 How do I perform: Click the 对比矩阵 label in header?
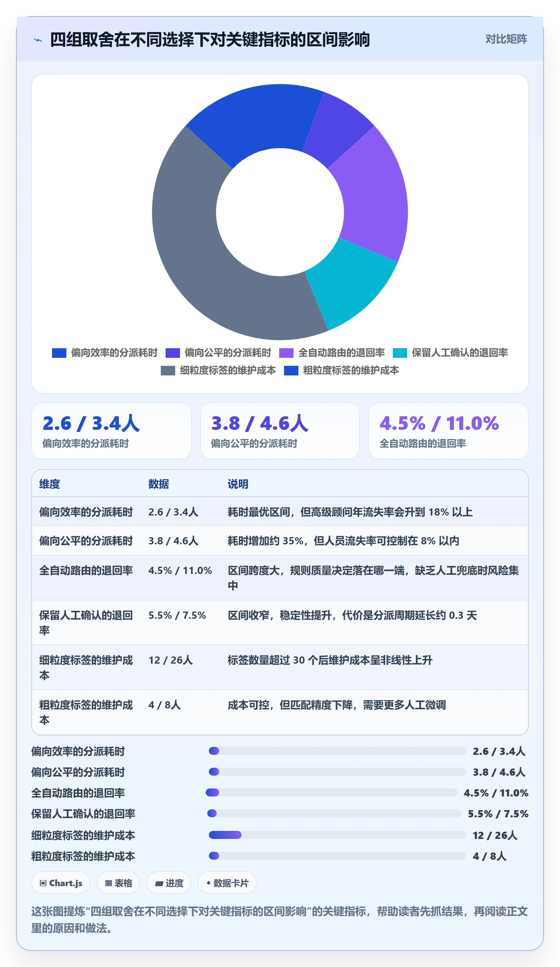point(506,39)
